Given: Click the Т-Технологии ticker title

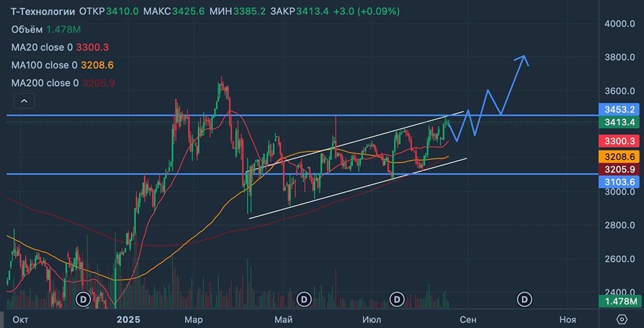Looking at the screenshot, I should click(43, 12).
